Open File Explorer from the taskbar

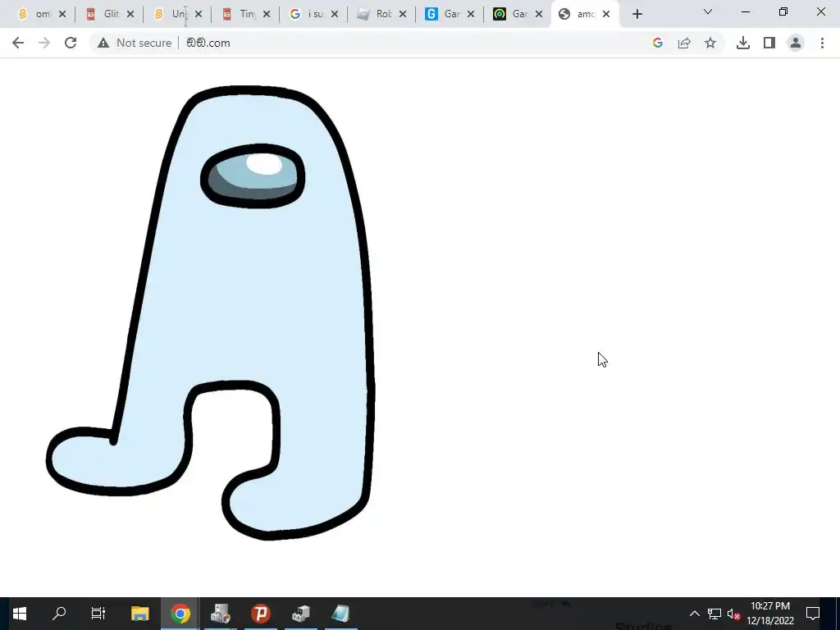coord(139,614)
